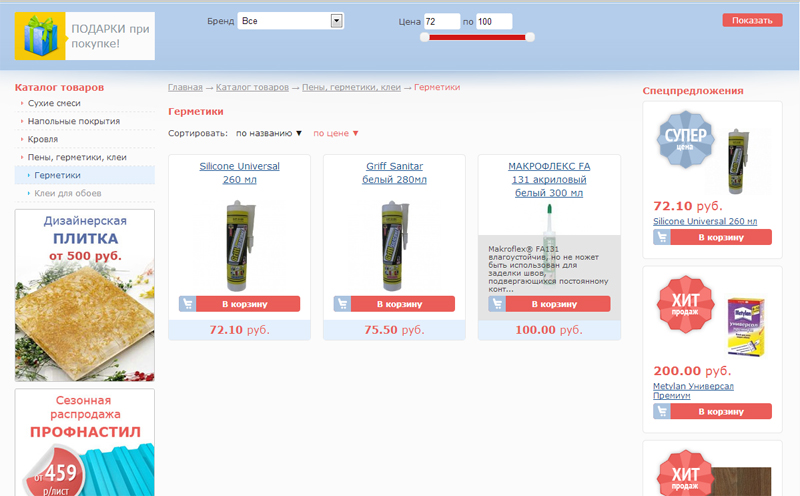Click cart icon under Silicone Universal product card

pyautogui.click(x=187, y=304)
